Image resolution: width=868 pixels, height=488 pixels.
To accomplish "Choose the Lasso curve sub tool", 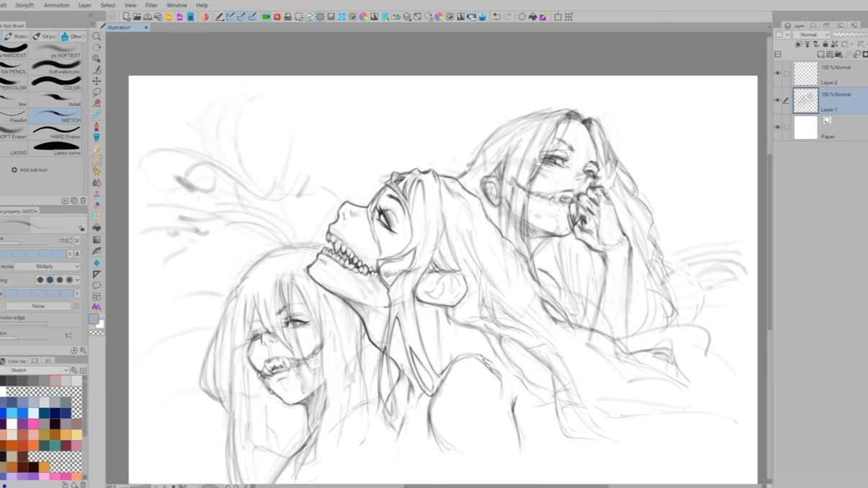I will (x=56, y=148).
